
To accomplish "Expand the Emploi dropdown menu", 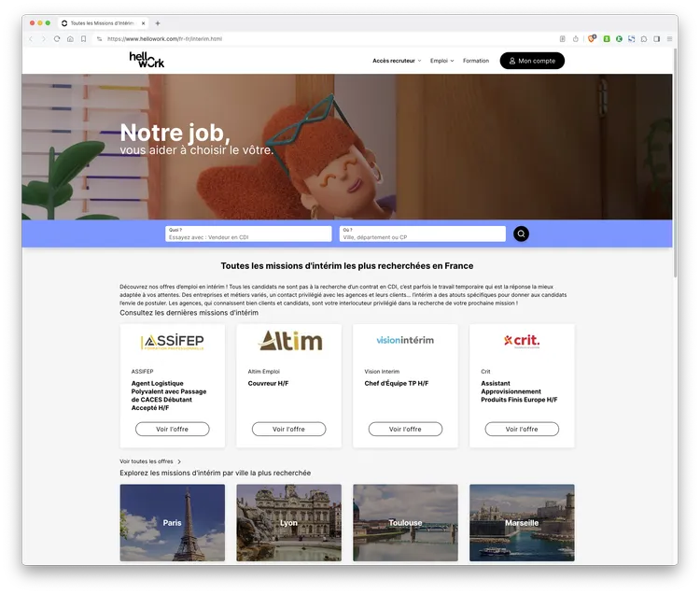I will click(x=442, y=61).
